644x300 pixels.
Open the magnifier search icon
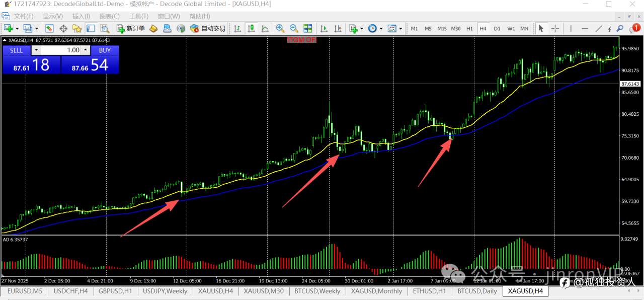[x=620, y=29]
